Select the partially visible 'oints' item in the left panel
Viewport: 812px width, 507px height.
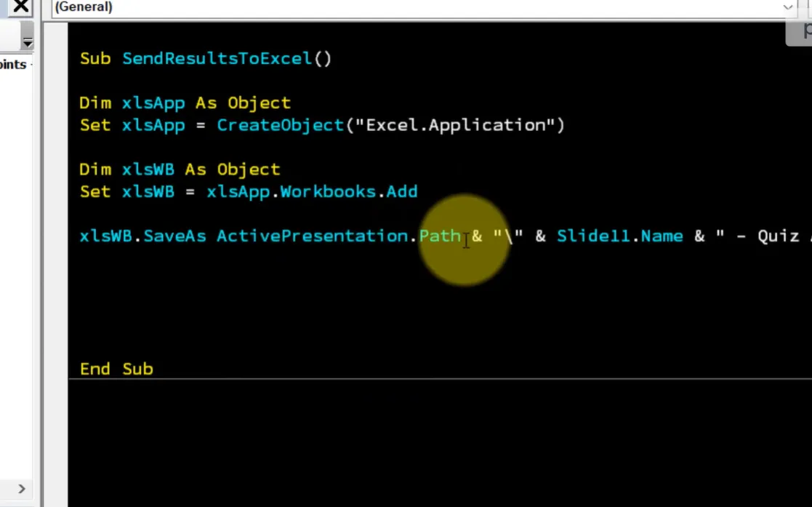click(x=13, y=65)
